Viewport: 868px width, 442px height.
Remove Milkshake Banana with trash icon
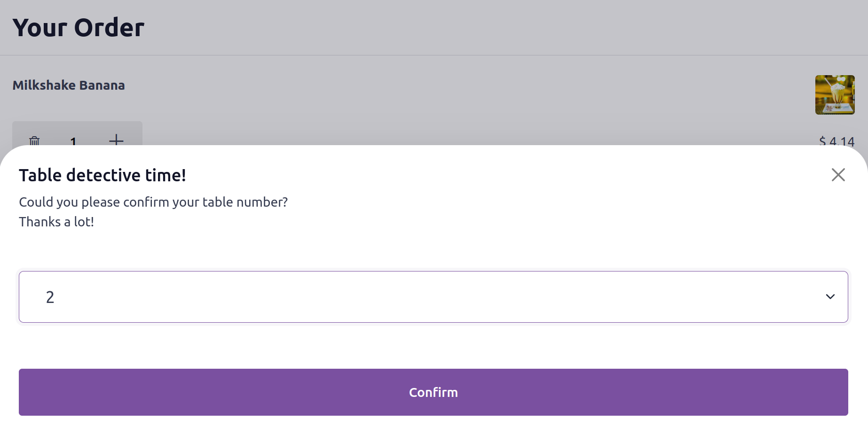coord(34,140)
